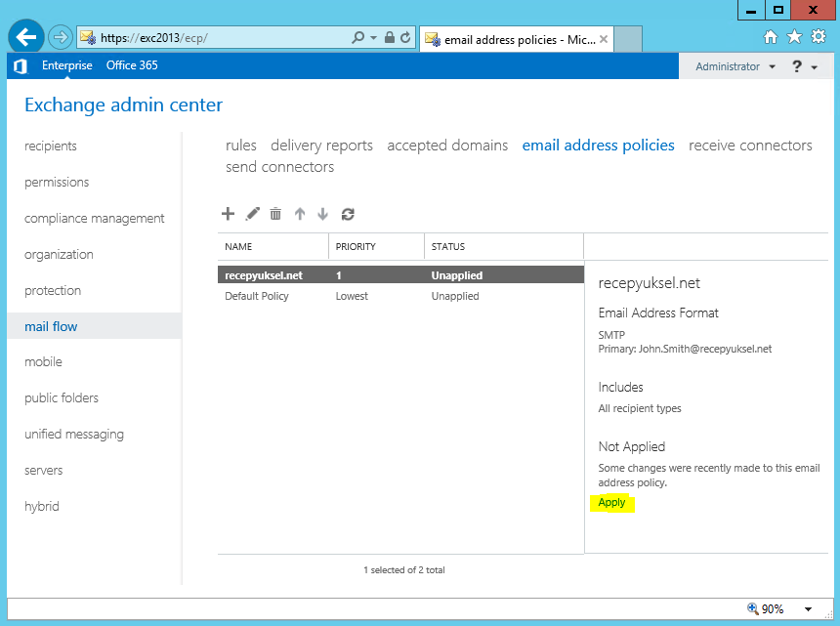Close the email address policies browser tab
The height and width of the screenshot is (626, 840).
pos(604,39)
